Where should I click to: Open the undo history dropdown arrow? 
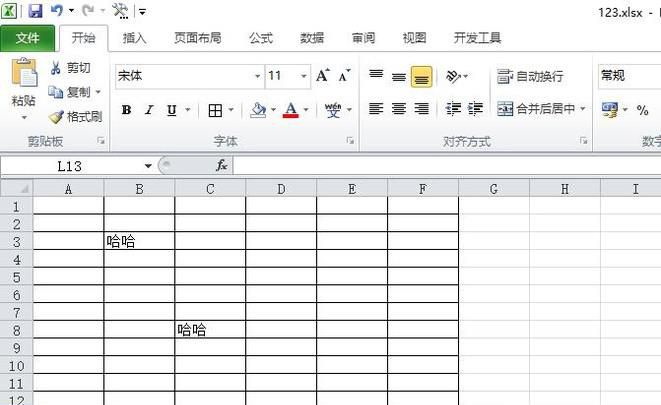click(x=71, y=11)
